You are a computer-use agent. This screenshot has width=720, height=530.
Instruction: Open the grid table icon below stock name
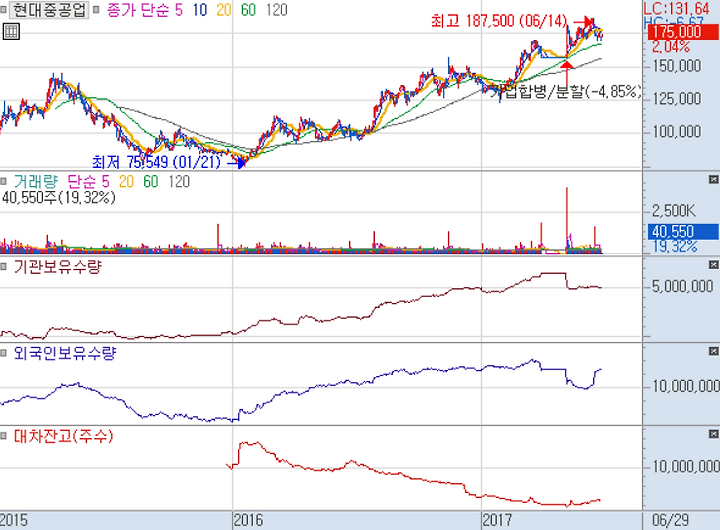[x=11, y=32]
